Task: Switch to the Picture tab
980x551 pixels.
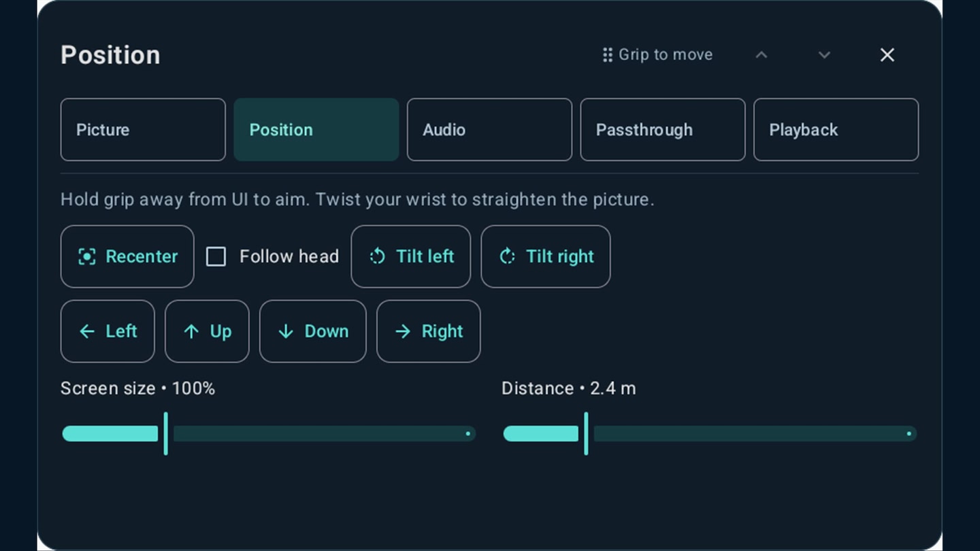Action: coord(143,130)
